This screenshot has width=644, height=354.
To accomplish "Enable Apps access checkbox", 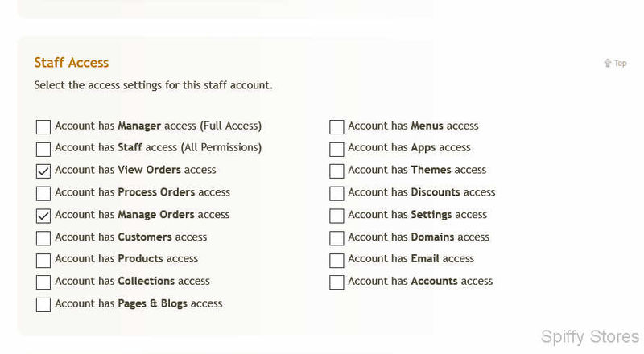I will pyautogui.click(x=336, y=149).
